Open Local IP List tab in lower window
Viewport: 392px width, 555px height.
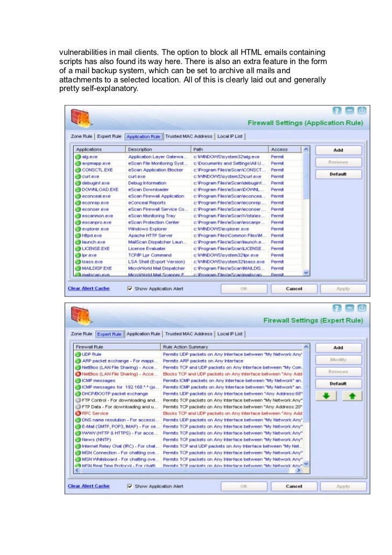tap(230, 334)
